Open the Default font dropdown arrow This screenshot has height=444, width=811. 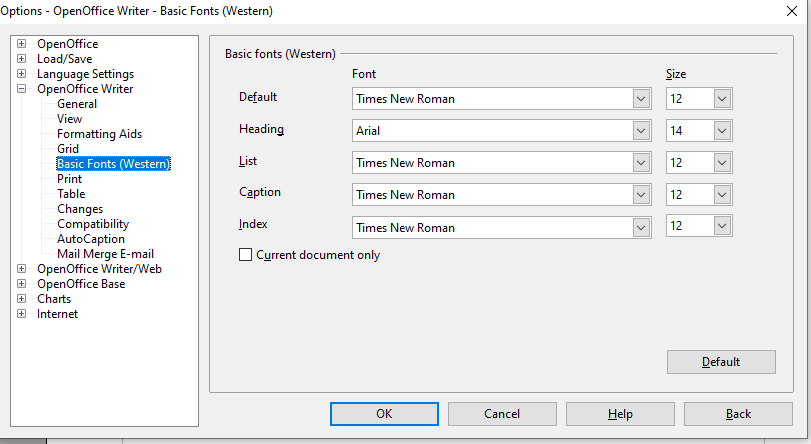[x=641, y=99]
